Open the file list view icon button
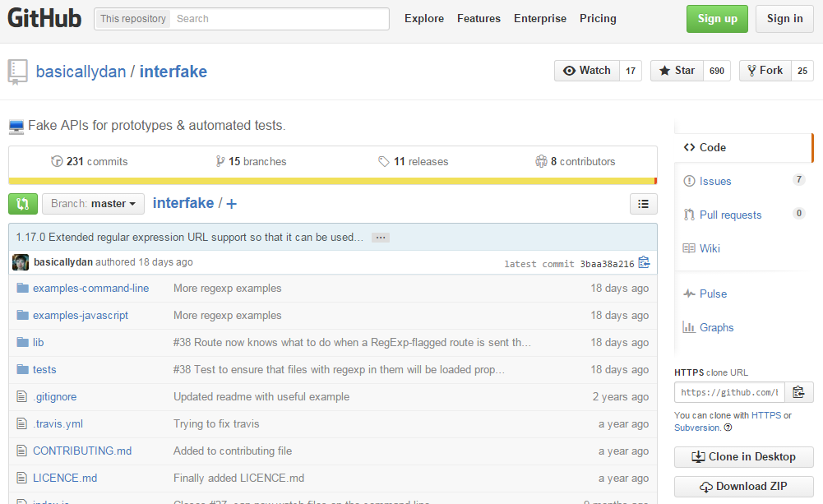 (x=644, y=204)
